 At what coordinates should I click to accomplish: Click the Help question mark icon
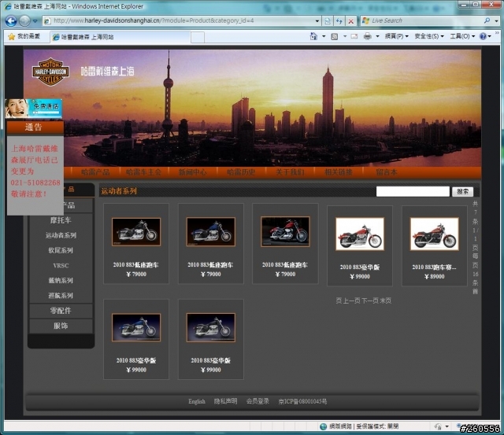tap(483, 36)
